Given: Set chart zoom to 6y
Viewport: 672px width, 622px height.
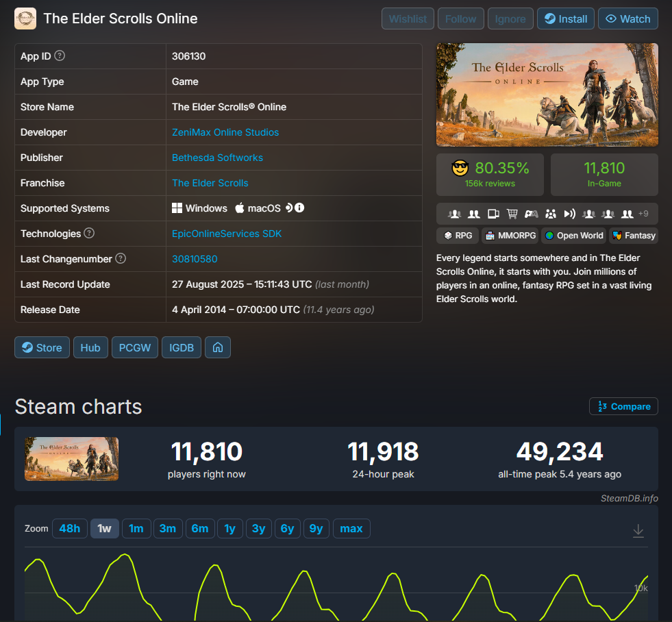Looking at the screenshot, I should [287, 528].
